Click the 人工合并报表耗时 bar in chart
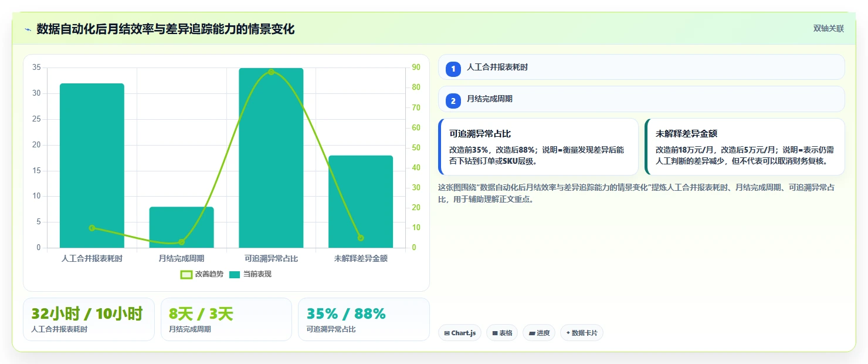Viewport: 868px width, 364px height. tap(92, 166)
